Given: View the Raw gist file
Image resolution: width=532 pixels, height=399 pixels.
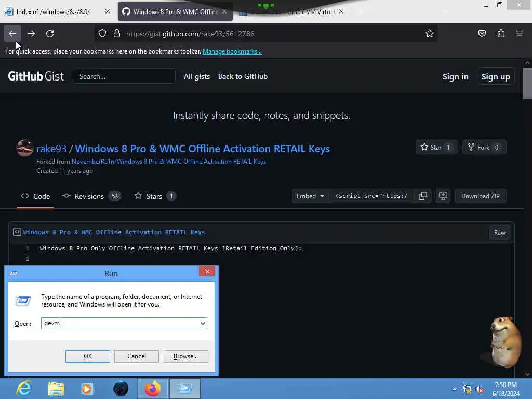Looking at the screenshot, I should point(499,232).
